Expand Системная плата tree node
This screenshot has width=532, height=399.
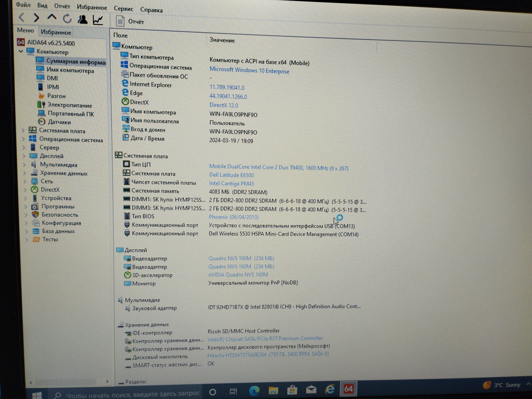click(23, 130)
